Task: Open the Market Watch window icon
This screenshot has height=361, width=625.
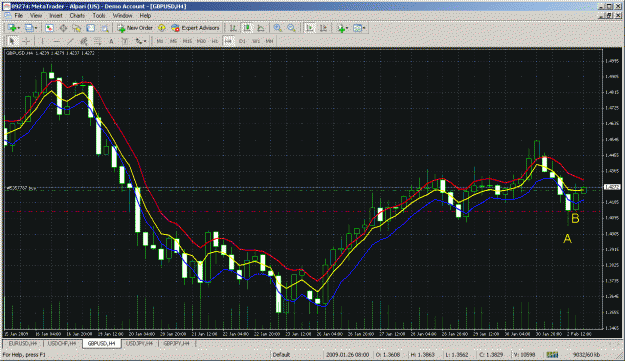Action: pyautogui.click(x=49, y=28)
